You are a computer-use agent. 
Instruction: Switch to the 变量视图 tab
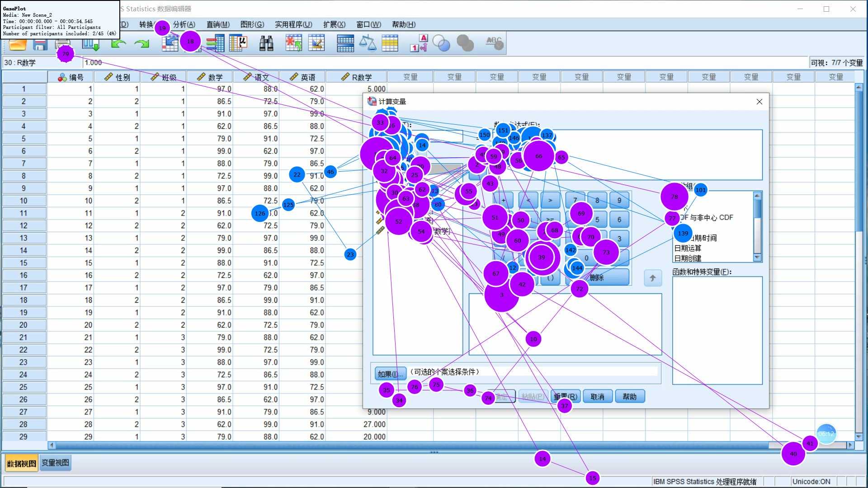(55, 463)
